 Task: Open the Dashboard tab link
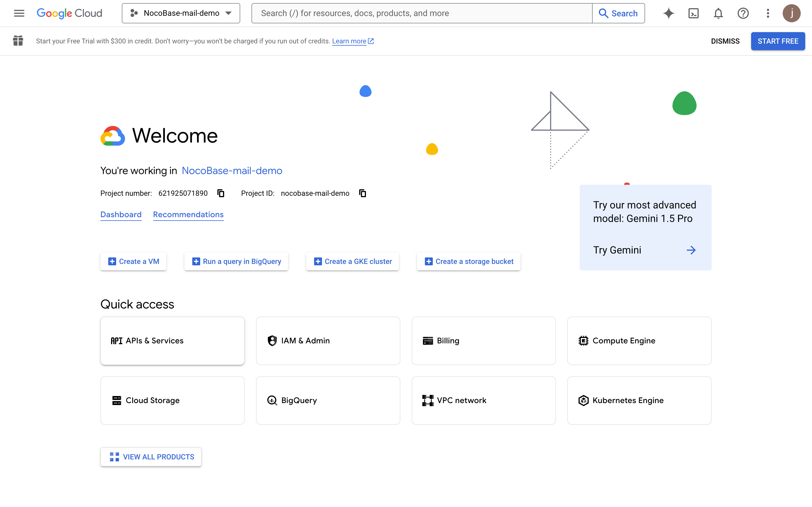coord(121,215)
